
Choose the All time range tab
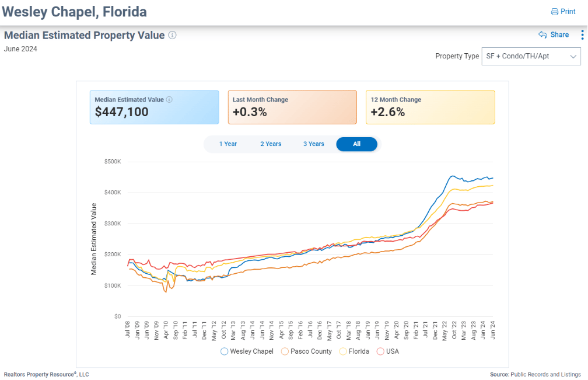click(x=356, y=144)
